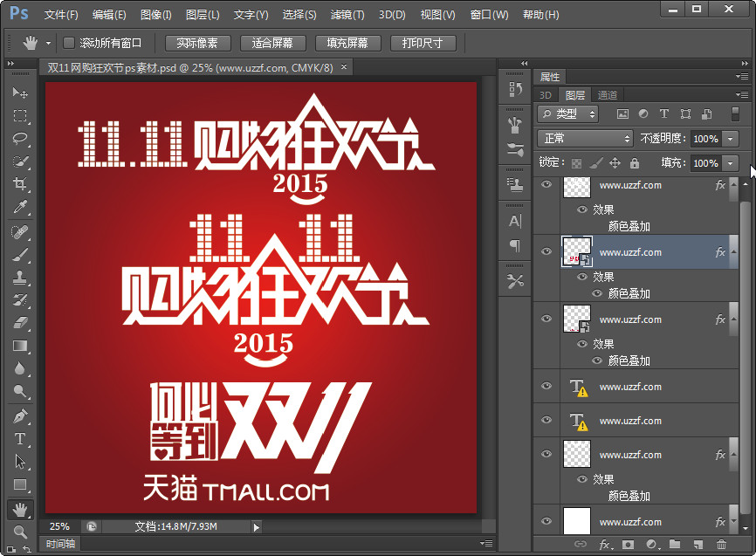Select the Rectangle shape tool
Viewport: 756px width, 556px height.
pyautogui.click(x=20, y=484)
